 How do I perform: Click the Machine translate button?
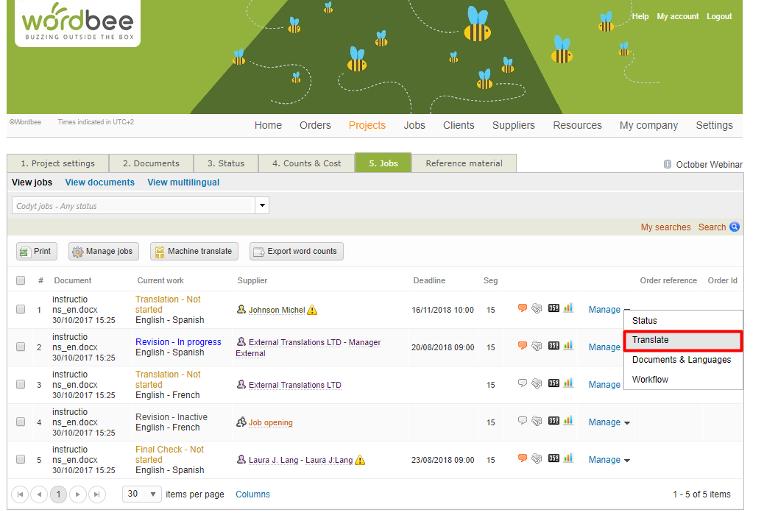click(x=192, y=252)
